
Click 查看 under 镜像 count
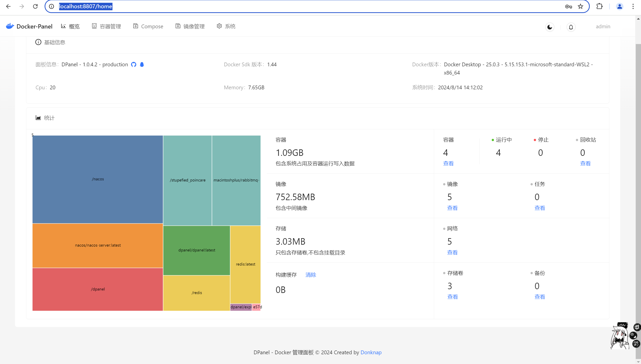click(452, 208)
